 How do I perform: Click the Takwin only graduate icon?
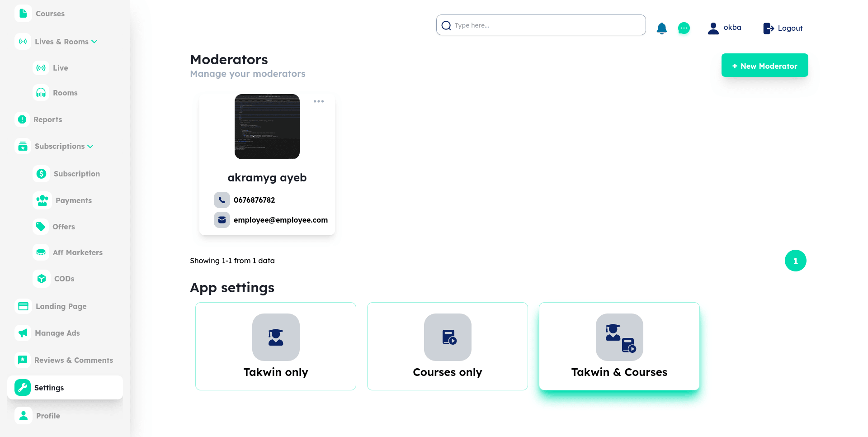click(276, 337)
